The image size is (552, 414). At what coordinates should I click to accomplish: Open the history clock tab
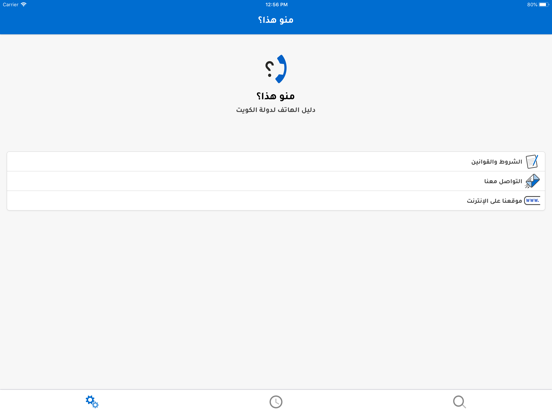point(276,402)
